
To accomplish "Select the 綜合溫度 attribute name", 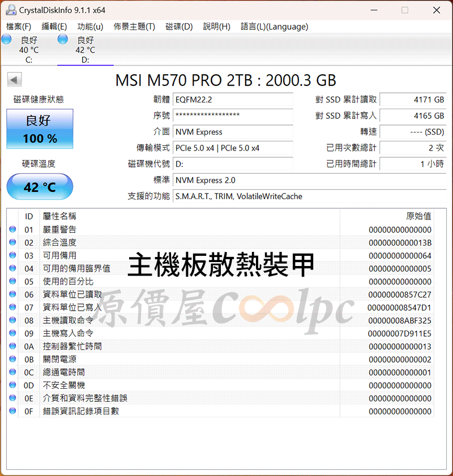I will point(59,243).
